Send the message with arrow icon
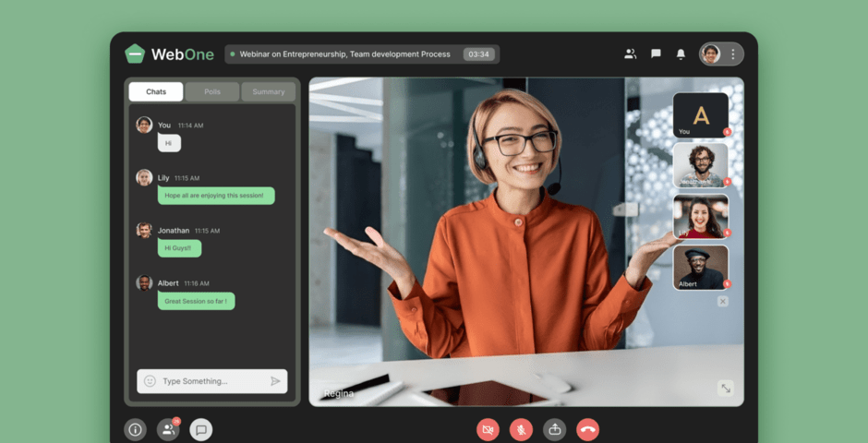Screen dimensions: 868x443 pos(275,381)
